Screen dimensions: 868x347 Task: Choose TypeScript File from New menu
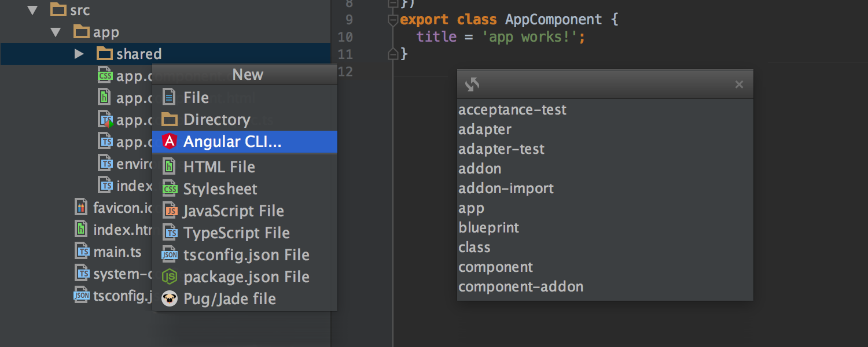click(245, 233)
